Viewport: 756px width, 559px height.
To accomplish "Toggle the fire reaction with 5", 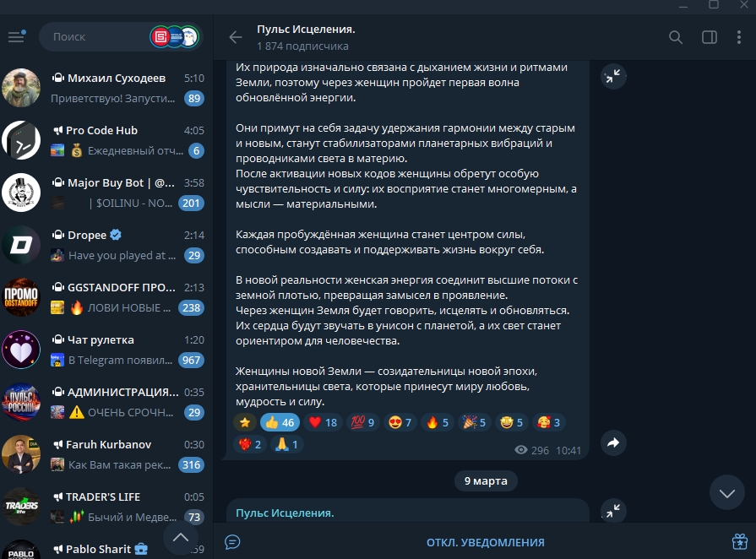I will click(438, 422).
